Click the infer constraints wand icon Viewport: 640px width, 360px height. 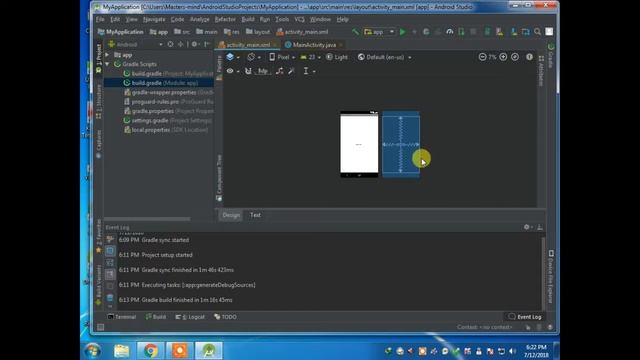click(x=291, y=71)
